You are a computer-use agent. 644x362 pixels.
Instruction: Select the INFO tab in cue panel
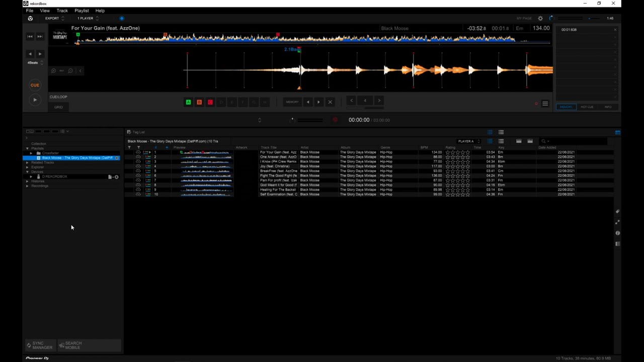tap(608, 107)
